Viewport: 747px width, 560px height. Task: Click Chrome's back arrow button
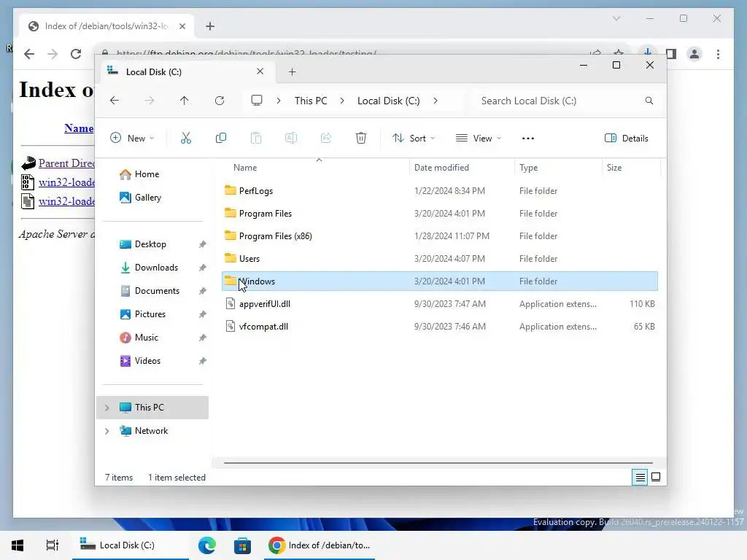point(29,54)
